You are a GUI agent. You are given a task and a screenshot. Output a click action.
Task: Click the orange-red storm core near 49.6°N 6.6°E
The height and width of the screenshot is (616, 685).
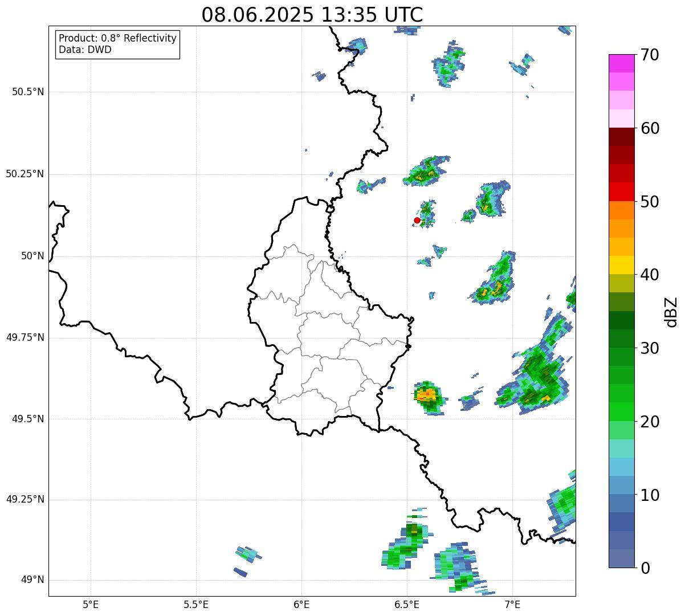coord(427,394)
